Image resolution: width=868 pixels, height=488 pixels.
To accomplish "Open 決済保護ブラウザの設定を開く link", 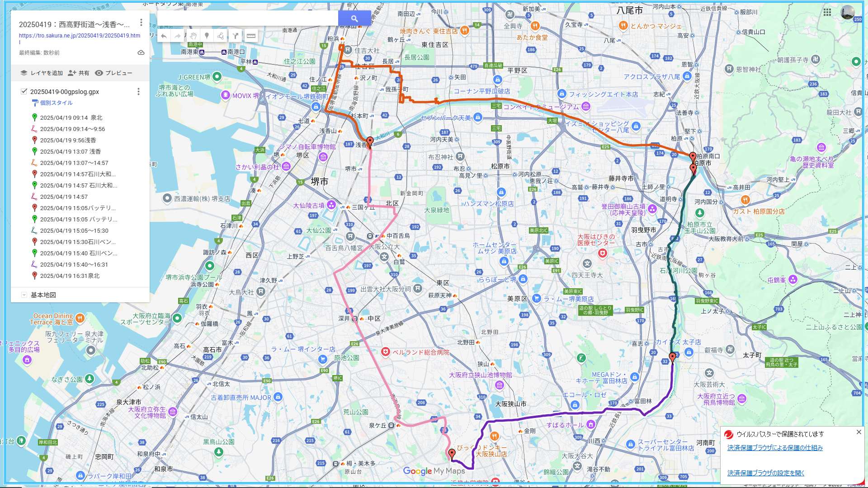I will pyautogui.click(x=766, y=473).
